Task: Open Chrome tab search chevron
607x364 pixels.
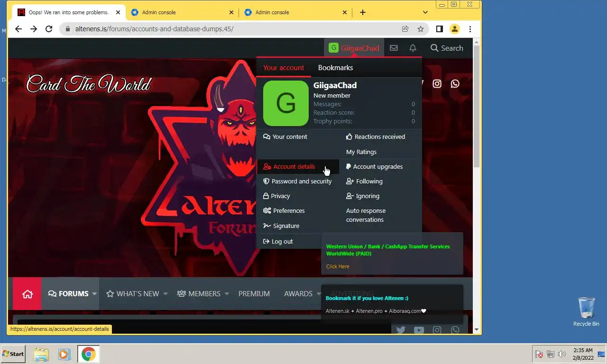Action: [x=425, y=12]
